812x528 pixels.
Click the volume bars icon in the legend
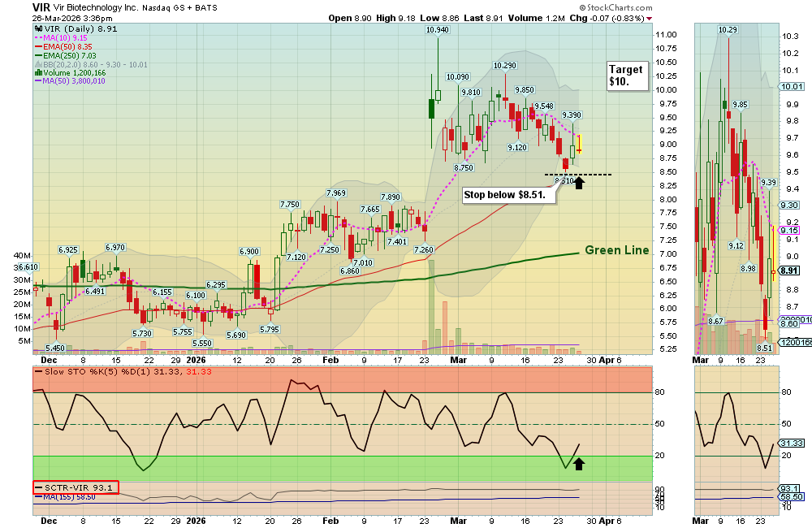(x=38, y=72)
